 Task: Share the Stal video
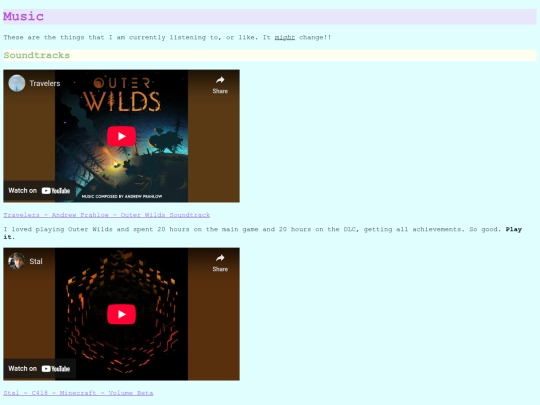pos(220,263)
